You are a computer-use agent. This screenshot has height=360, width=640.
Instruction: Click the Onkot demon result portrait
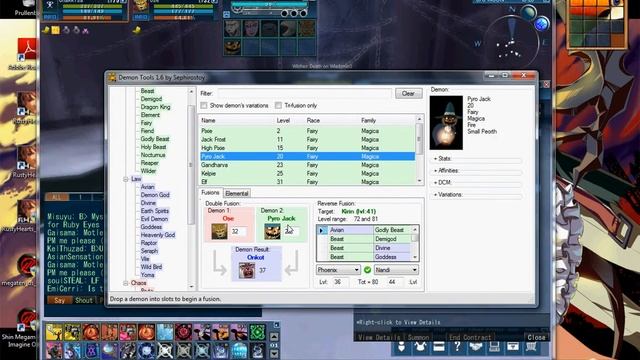247,270
